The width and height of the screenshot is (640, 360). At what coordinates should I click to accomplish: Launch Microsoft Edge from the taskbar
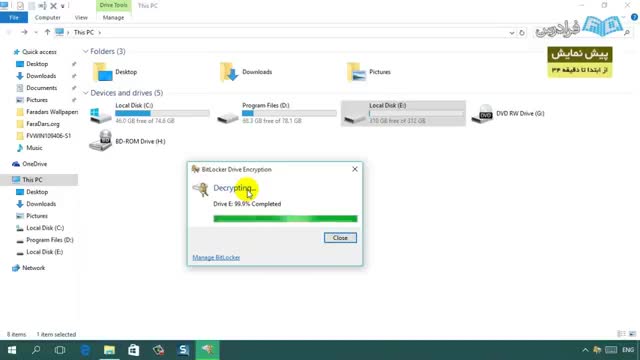tap(85, 350)
